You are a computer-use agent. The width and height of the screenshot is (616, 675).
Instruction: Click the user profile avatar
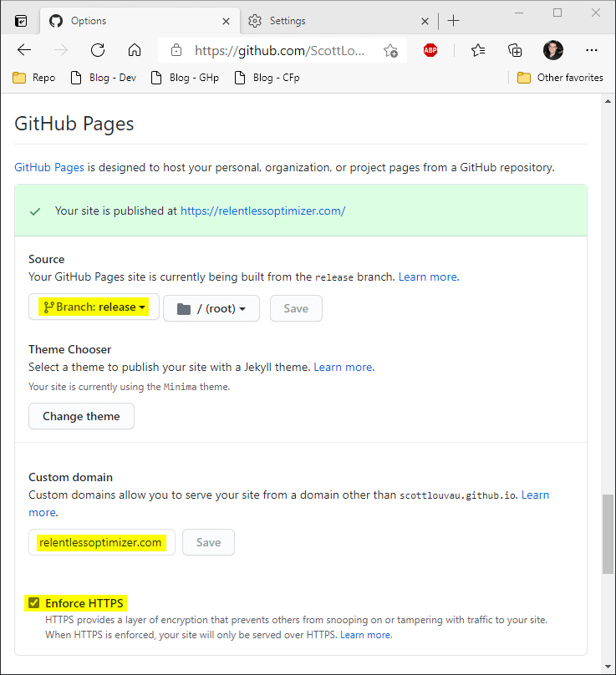(x=552, y=50)
